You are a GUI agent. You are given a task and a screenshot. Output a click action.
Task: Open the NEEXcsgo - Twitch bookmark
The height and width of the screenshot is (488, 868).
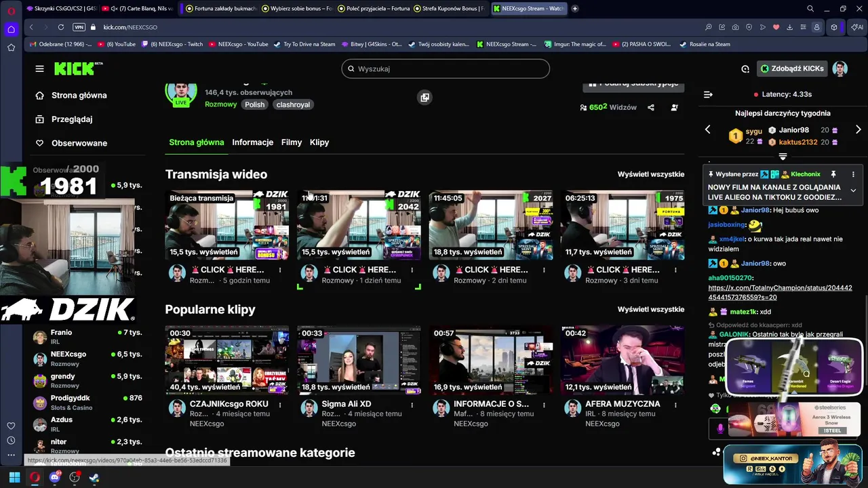(172, 44)
